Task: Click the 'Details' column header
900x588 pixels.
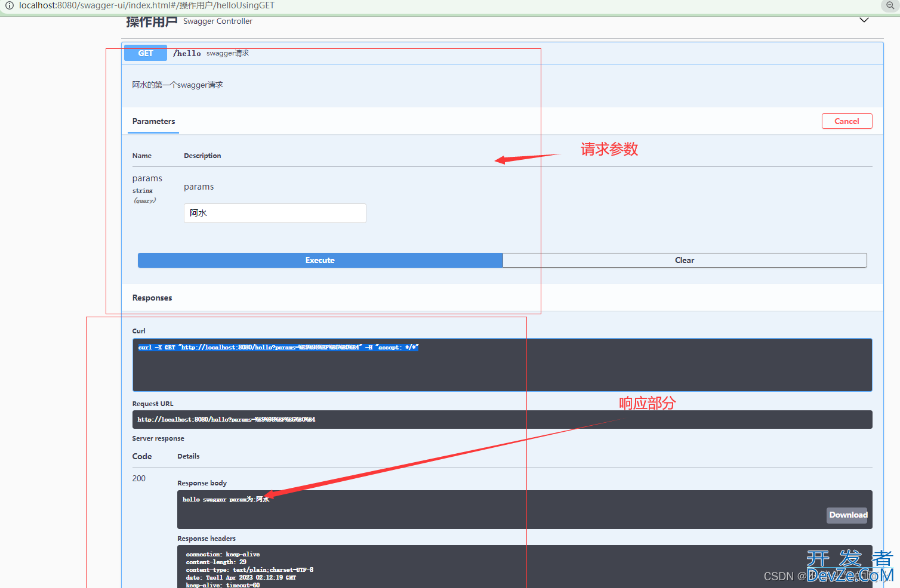Action: pyautogui.click(x=189, y=456)
